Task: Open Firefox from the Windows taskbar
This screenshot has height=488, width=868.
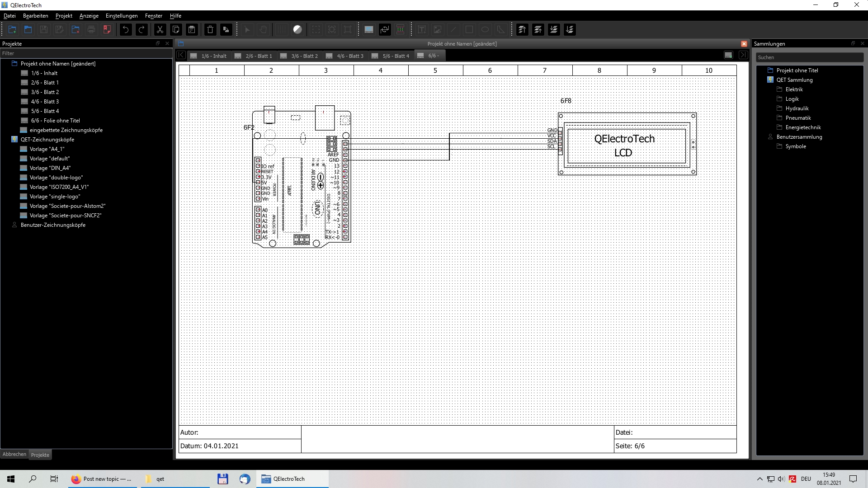Action: [x=102, y=479]
